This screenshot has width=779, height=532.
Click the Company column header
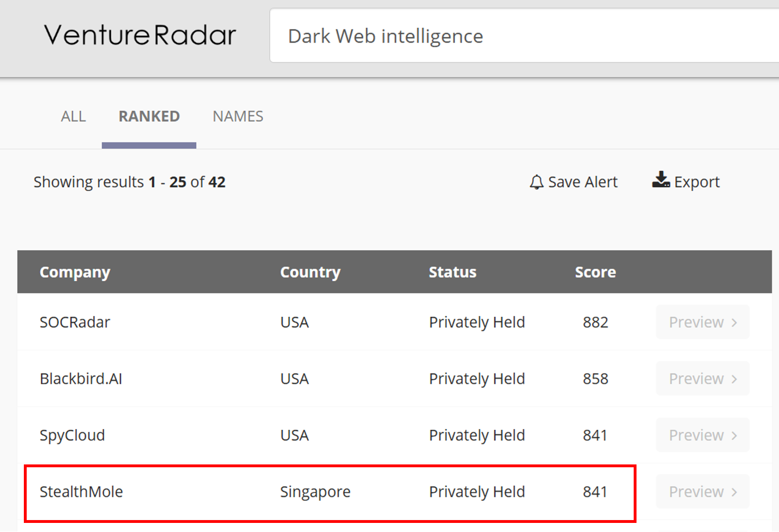coord(75,272)
